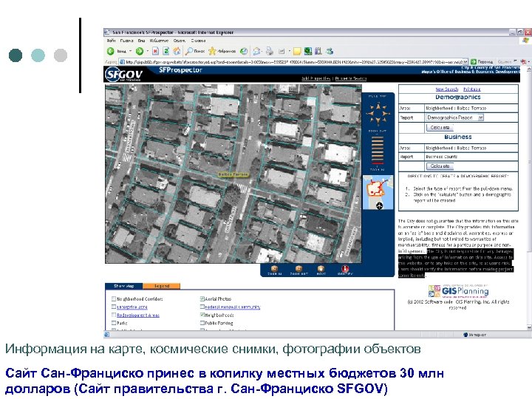
Task: Enable the Public Parking layer checkbox
Action: 202,323
